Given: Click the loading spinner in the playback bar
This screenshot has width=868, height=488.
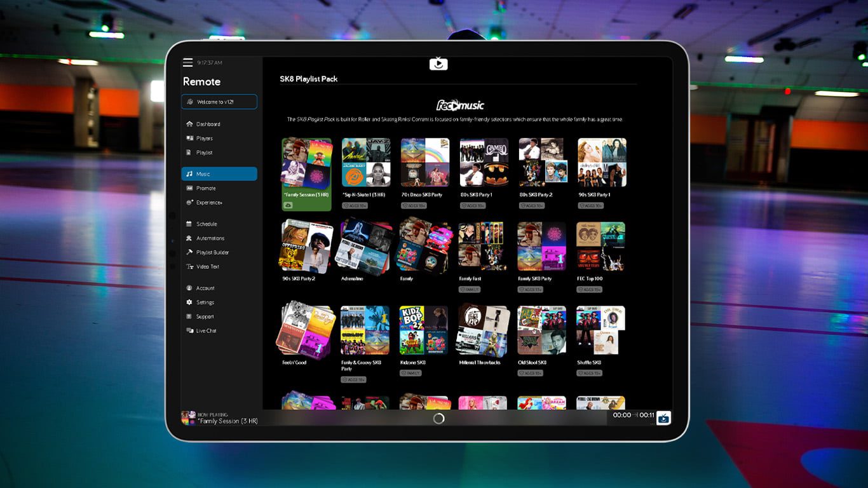Looking at the screenshot, I should point(438,419).
